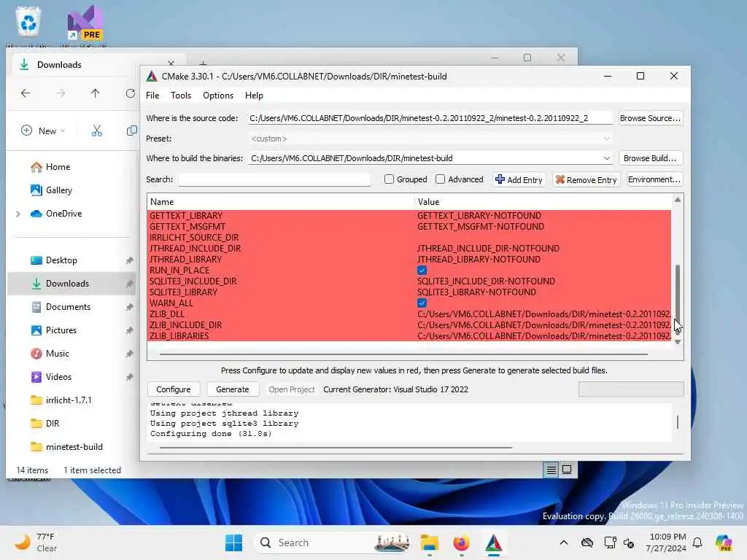The height and width of the screenshot is (560, 747).
Task: Select the ZLIB_INCLUDE_DIR entry
Action: pyautogui.click(x=185, y=324)
